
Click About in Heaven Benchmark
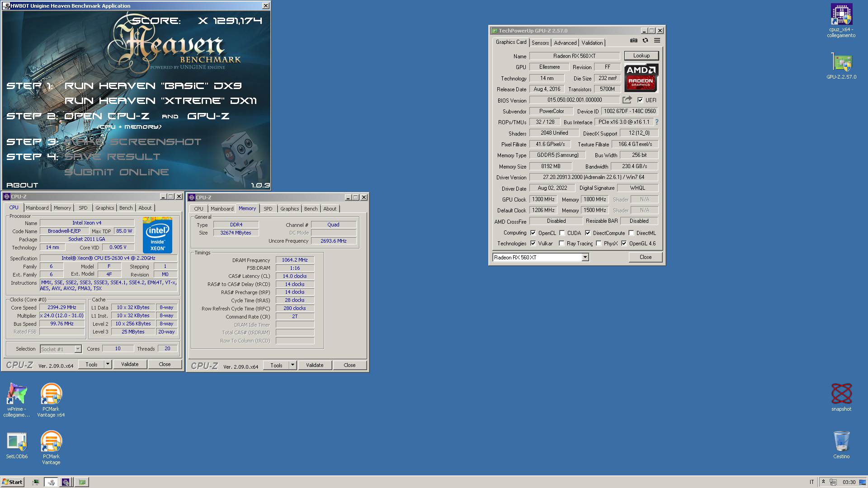point(22,185)
